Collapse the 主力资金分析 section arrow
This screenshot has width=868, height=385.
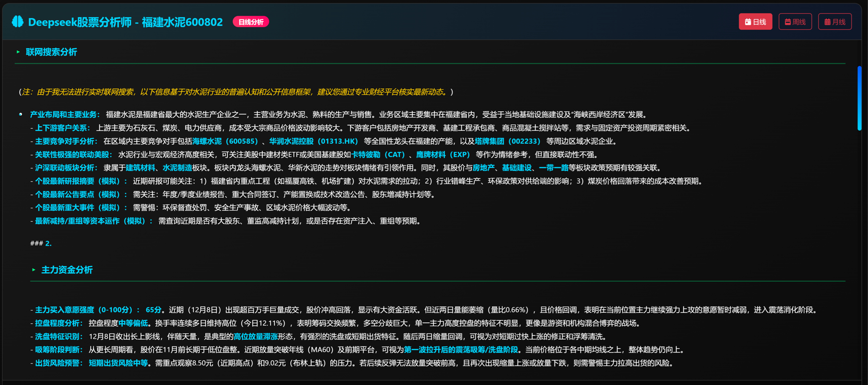34,270
